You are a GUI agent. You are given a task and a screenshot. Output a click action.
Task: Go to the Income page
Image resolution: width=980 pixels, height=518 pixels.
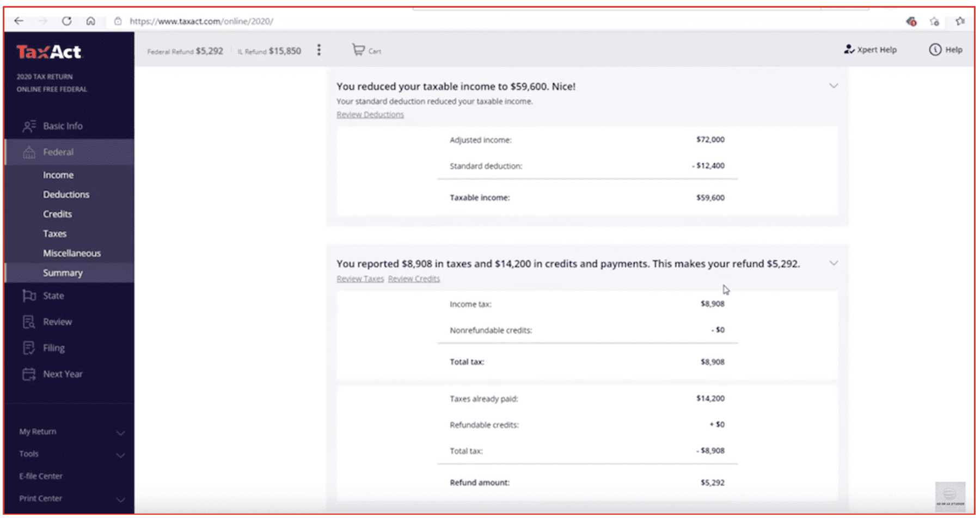[58, 175]
